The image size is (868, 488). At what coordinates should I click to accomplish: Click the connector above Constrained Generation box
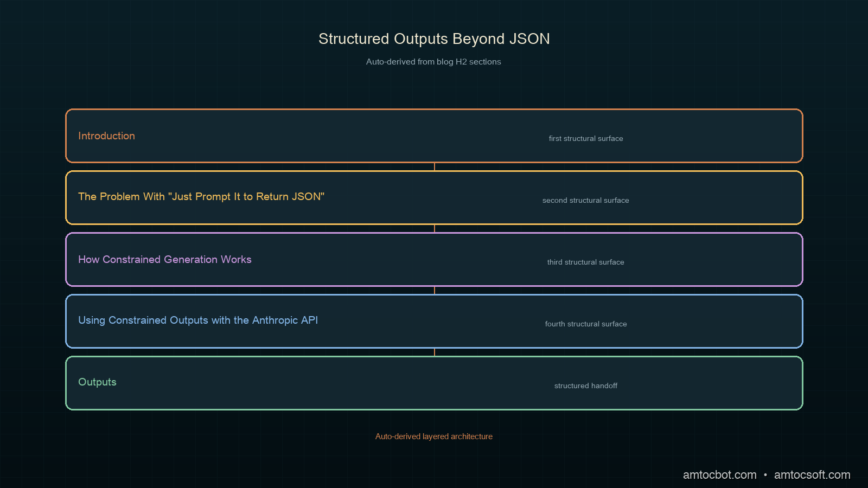435,229
